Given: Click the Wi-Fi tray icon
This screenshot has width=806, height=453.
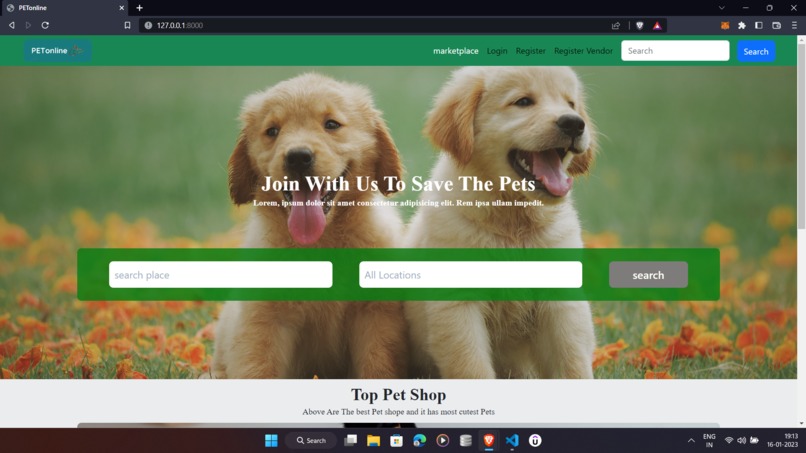Looking at the screenshot, I should 728,441.
